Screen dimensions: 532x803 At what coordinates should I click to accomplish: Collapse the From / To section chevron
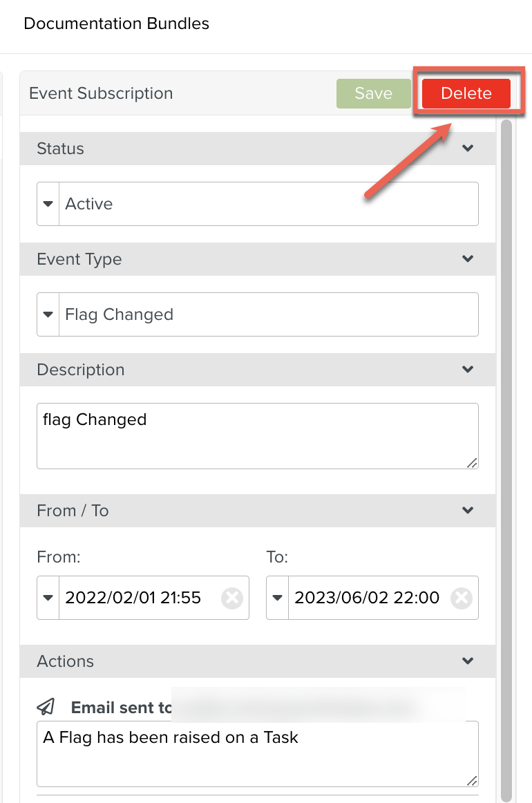click(x=468, y=511)
